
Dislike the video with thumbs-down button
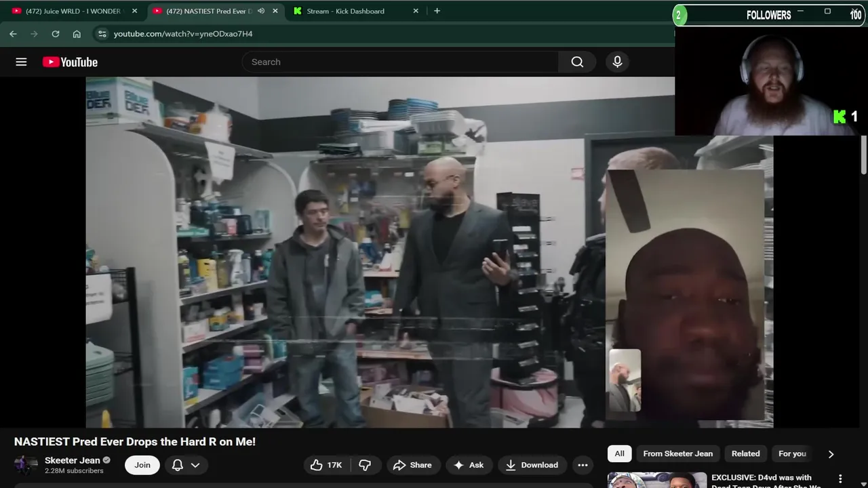click(x=365, y=465)
